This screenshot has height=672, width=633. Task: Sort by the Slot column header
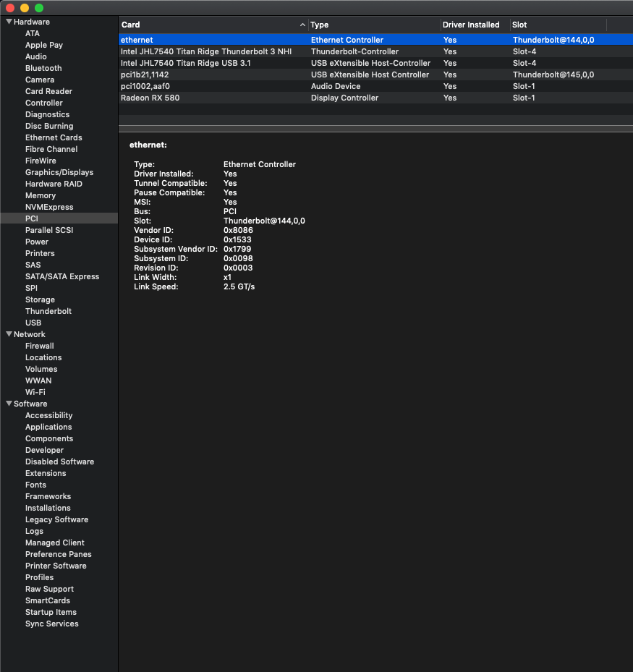(x=557, y=25)
